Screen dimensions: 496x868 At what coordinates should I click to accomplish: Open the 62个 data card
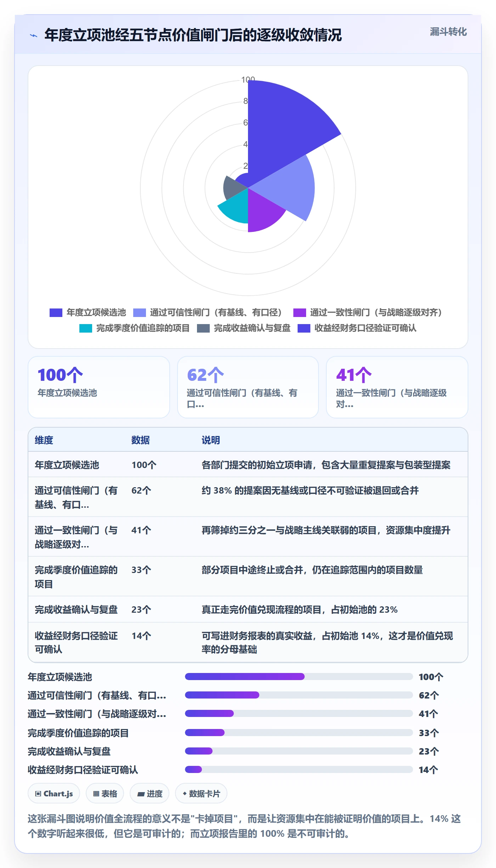pos(248,387)
